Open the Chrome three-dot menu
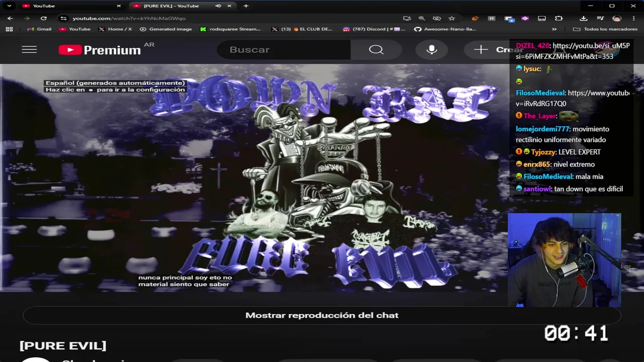 [x=633, y=18]
